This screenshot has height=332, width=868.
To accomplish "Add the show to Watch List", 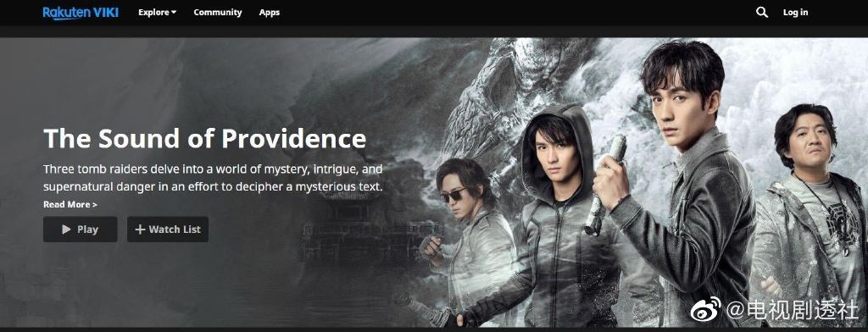I will [168, 229].
